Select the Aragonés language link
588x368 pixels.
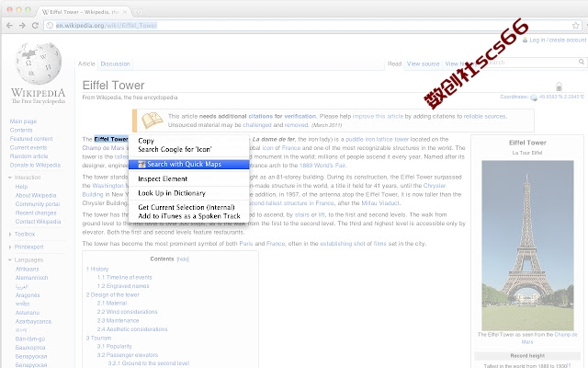[28, 295]
